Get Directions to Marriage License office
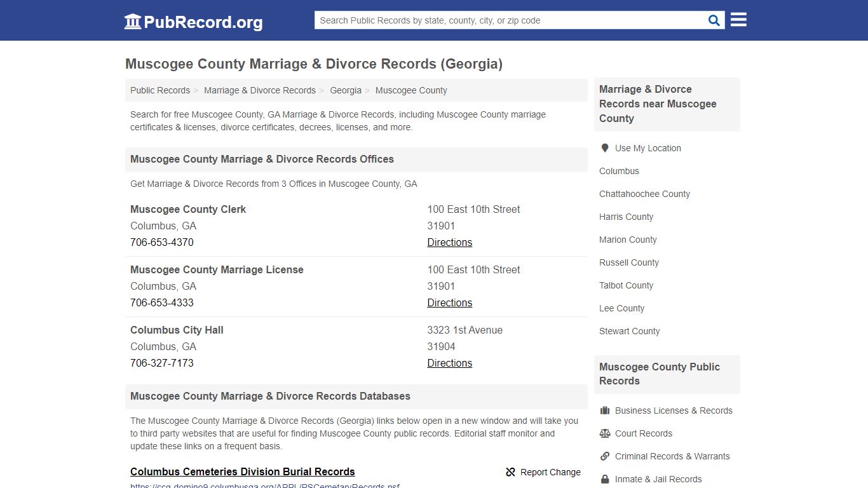868x488 pixels. (x=450, y=302)
